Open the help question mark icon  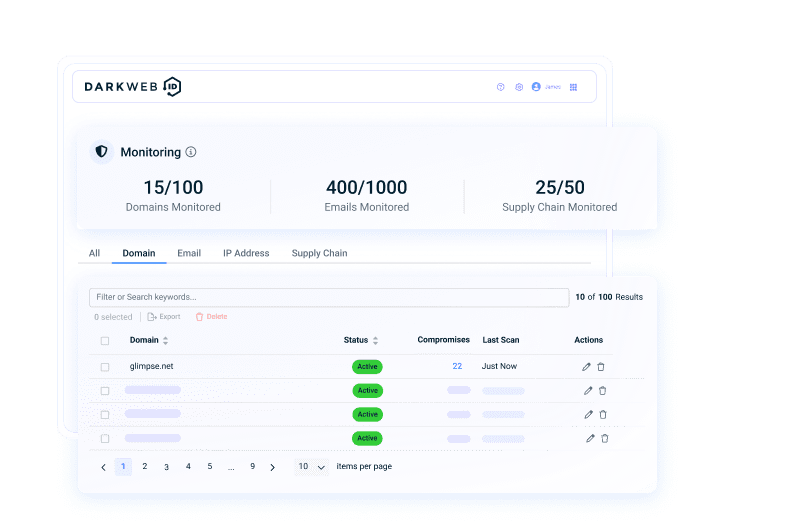500,87
